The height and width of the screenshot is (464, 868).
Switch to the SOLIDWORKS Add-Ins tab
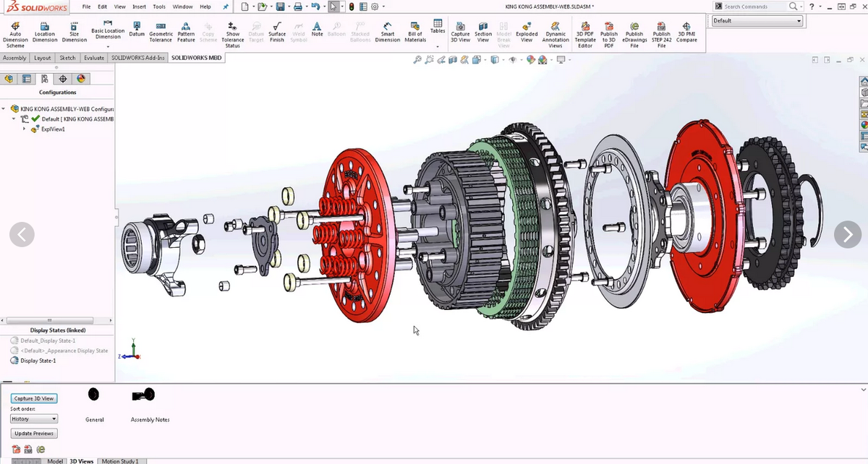tap(138, 58)
